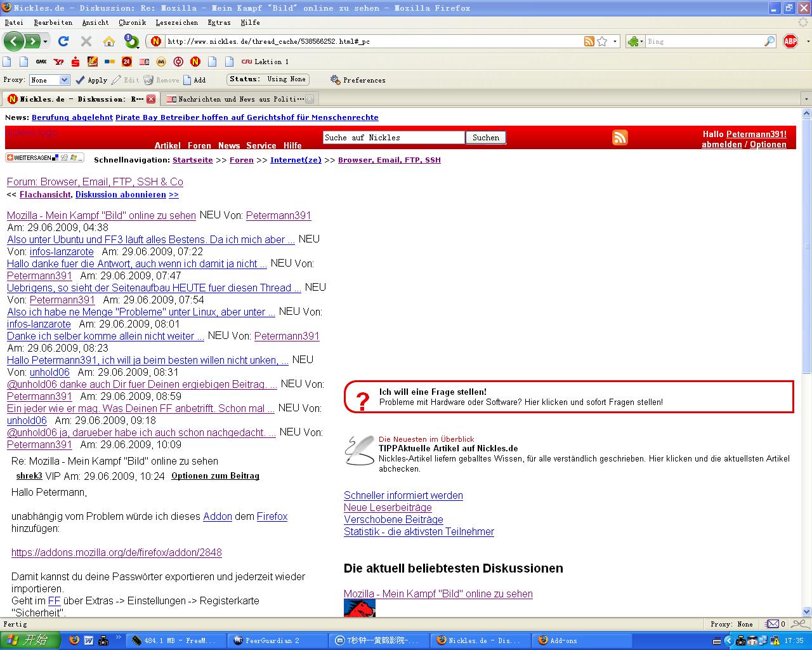The height and width of the screenshot is (650, 812).
Task: Open the Chronik menu
Action: coord(132,22)
